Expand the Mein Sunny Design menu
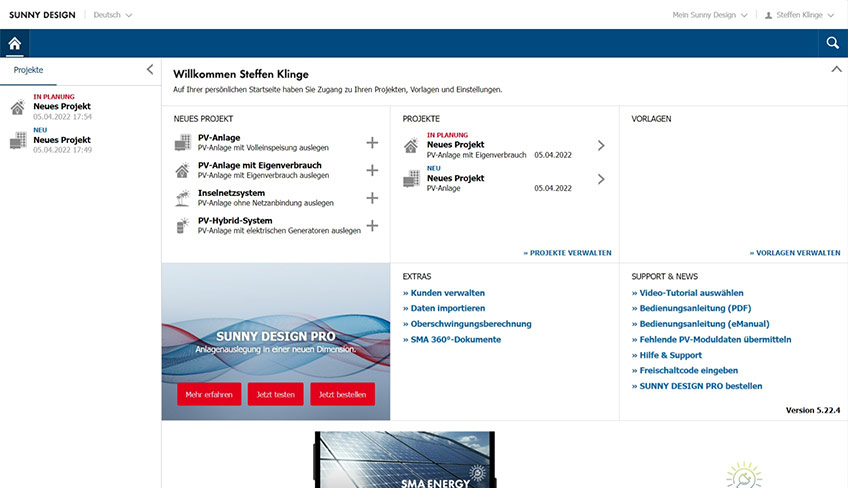 coord(710,15)
